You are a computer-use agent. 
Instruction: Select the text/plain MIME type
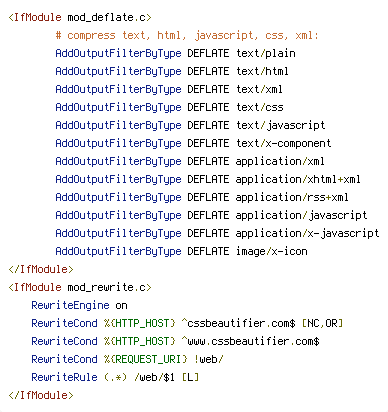point(266,53)
